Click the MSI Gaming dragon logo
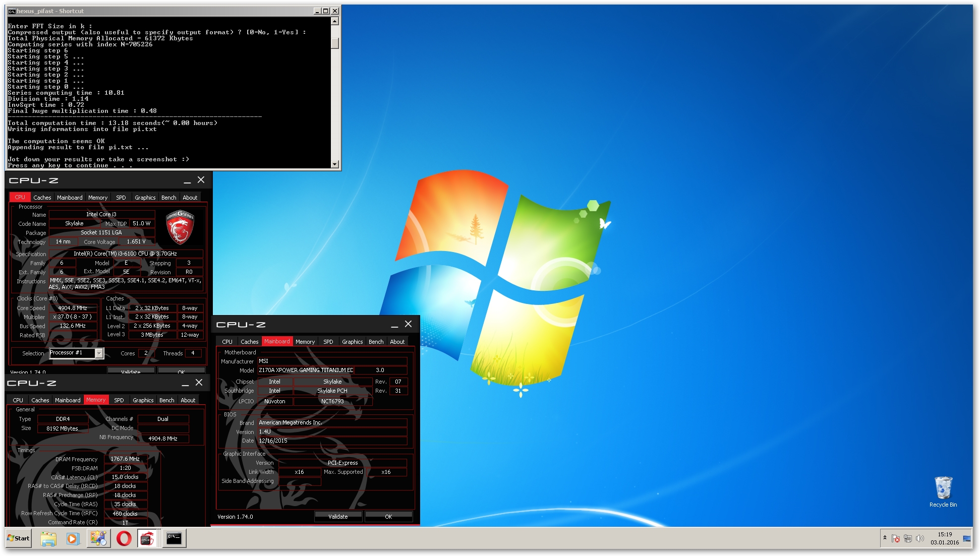980x556 pixels. point(180,227)
